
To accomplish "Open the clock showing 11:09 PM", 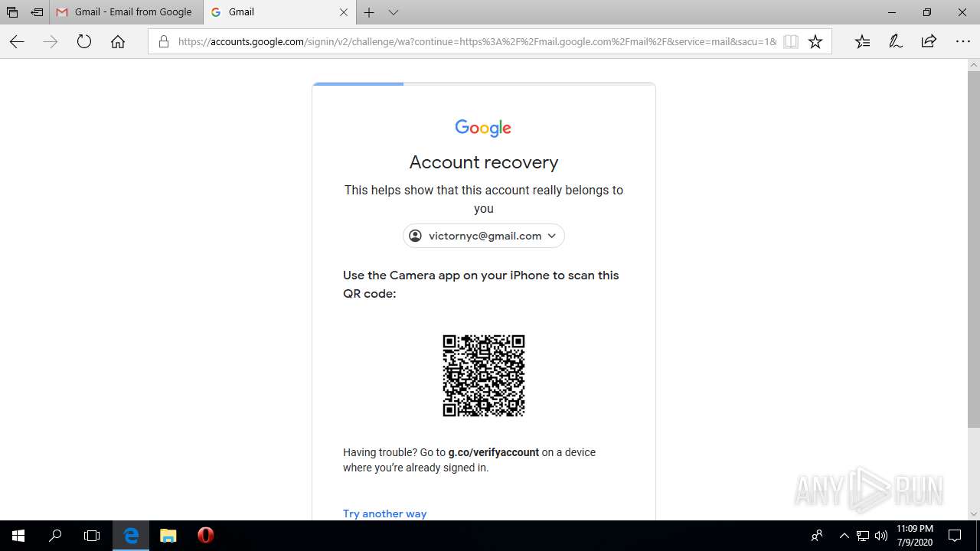I will (x=915, y=536).
